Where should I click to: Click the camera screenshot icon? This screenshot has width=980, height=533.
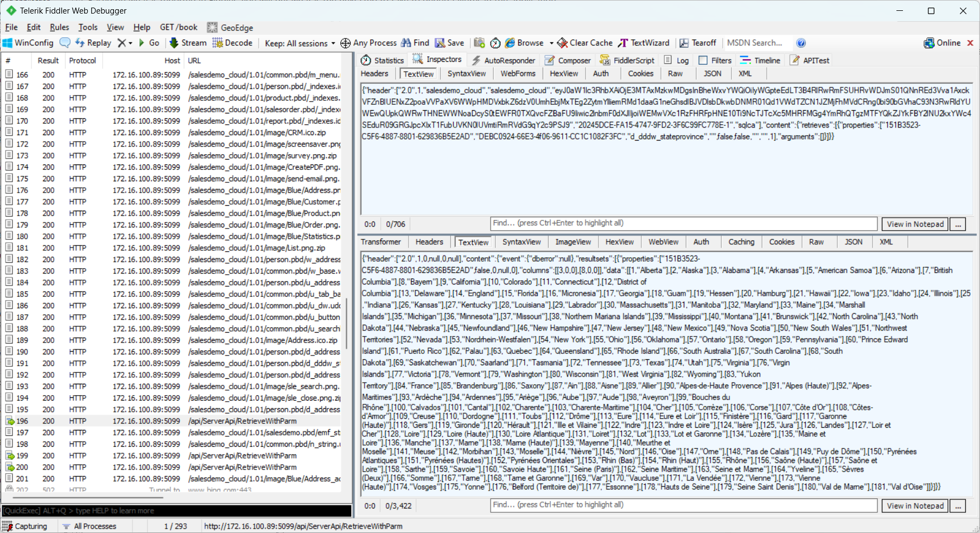pyautogui.click(x=479, y=43)
